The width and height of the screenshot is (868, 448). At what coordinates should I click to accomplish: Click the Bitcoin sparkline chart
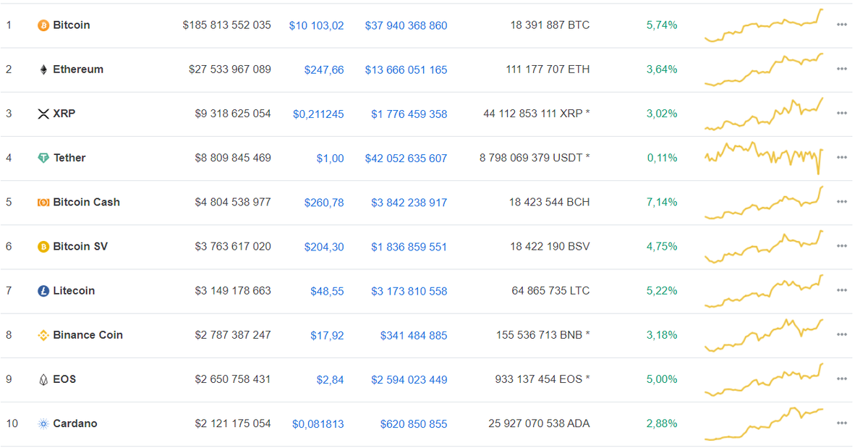[x=763, y=25]
